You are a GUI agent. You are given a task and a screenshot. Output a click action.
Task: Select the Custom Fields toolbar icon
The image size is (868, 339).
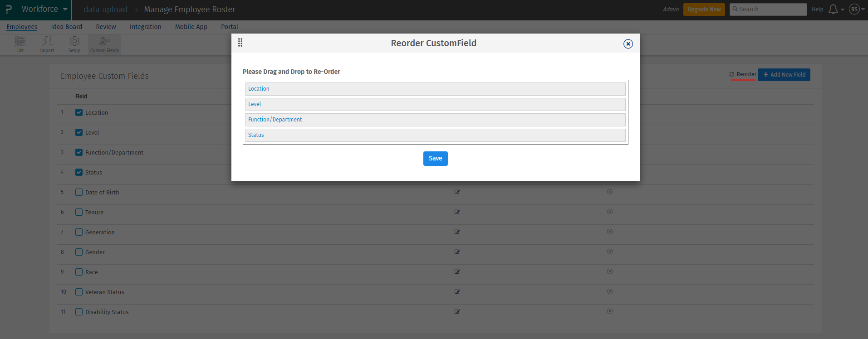coord(104,44)
